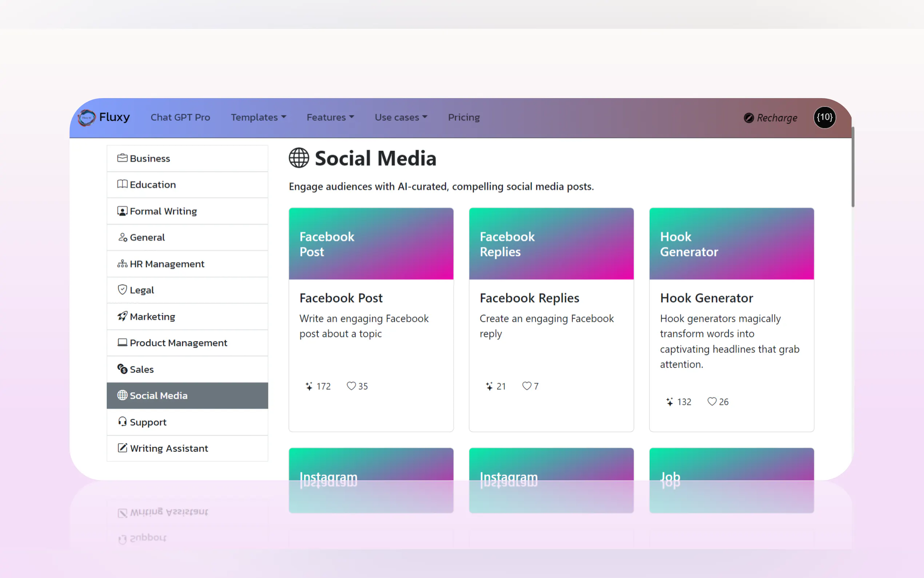Click the Marketing rocket icon in sidebar
The width and height of the screenshot is (924, 578).
(x=122, y=317)
